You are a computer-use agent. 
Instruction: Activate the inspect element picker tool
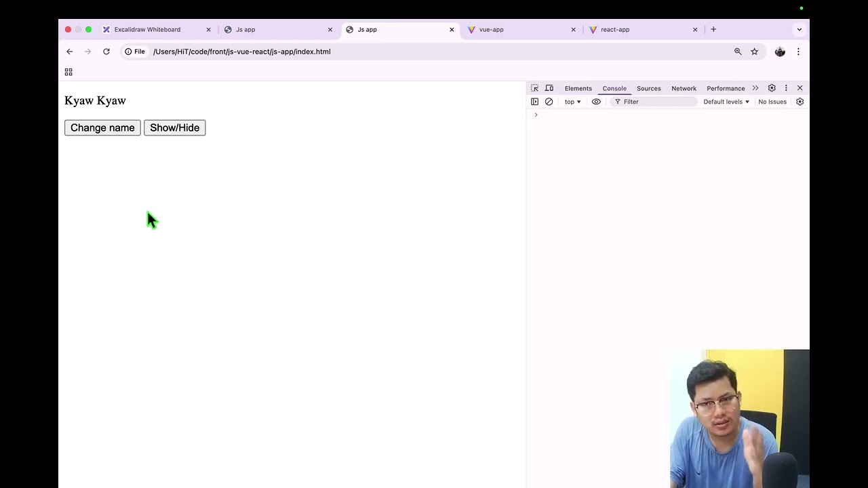(534, 88)
